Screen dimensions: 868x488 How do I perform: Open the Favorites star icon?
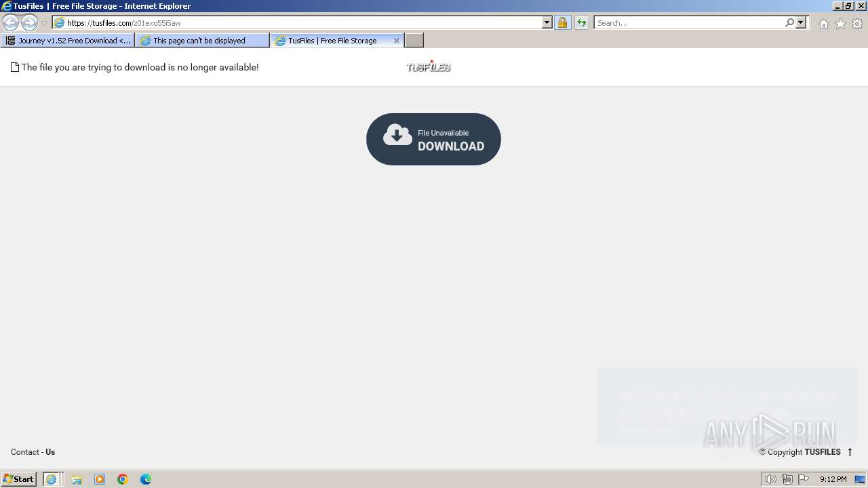(840, 24)
